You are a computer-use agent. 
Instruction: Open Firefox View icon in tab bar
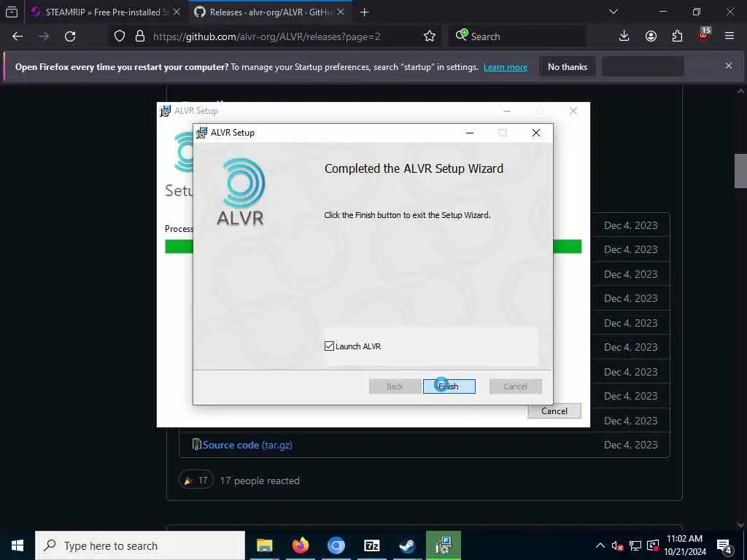[x=12, y=12]
